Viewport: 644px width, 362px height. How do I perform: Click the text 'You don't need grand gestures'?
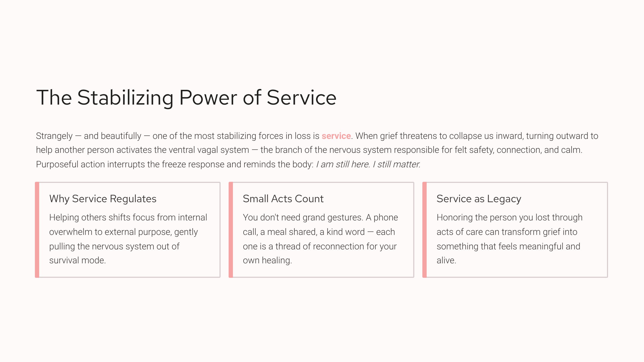click(303, 217)
